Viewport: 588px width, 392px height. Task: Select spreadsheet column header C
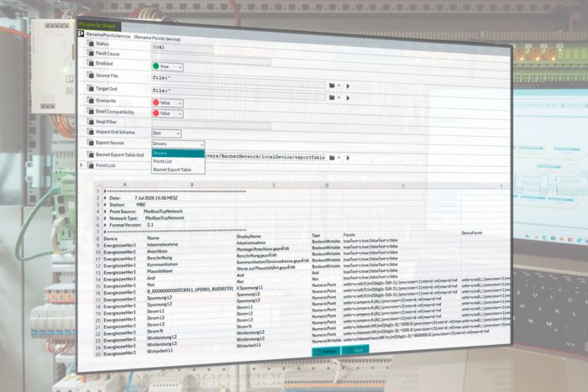(274, 186)
